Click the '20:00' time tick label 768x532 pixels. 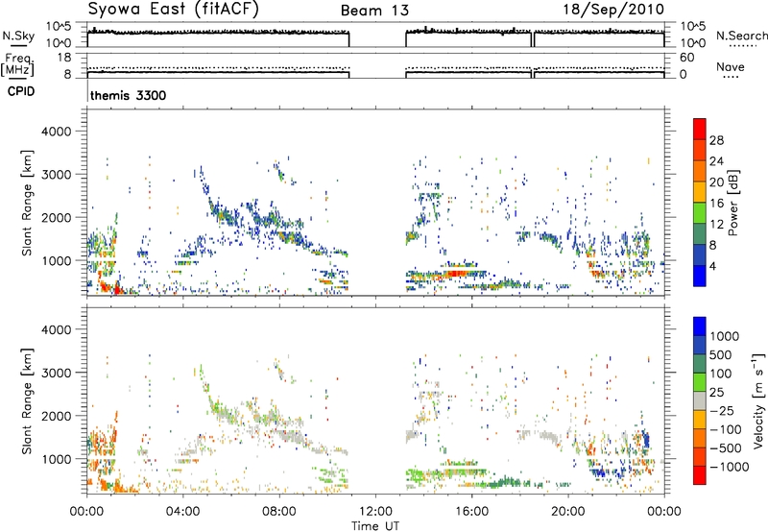[x=567, y=512]
